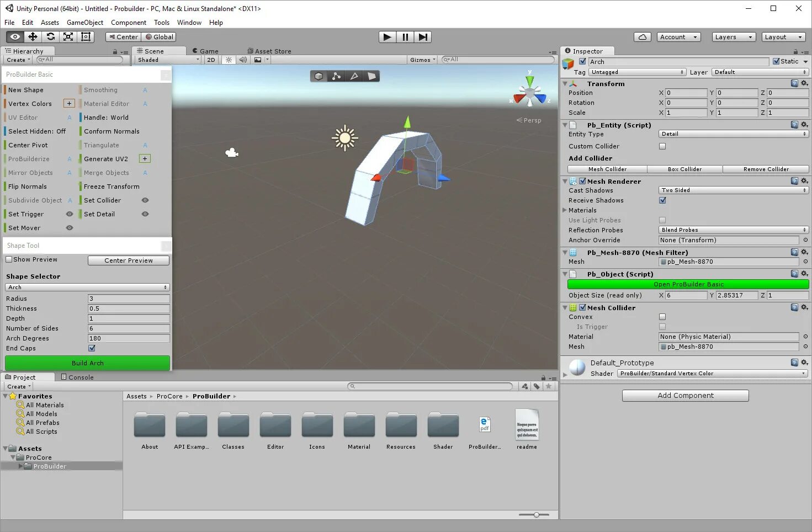Click Open ProBuilder Basic button
The image size is (812, 532).
point(688,284)
